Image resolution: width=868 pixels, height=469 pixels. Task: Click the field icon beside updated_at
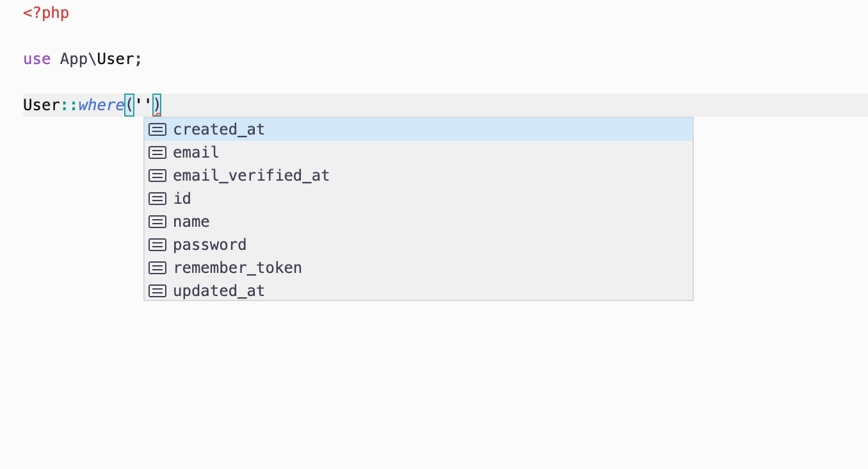[x=157, y=291]
